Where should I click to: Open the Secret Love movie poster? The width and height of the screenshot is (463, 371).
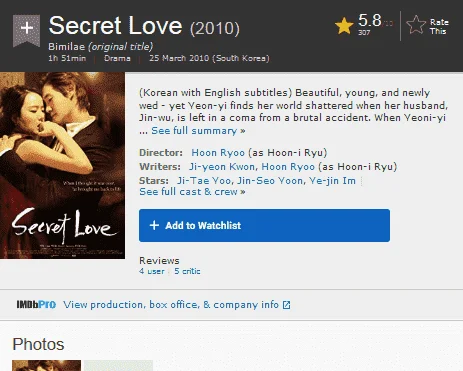pyautogui.click(x=62, y=165)
